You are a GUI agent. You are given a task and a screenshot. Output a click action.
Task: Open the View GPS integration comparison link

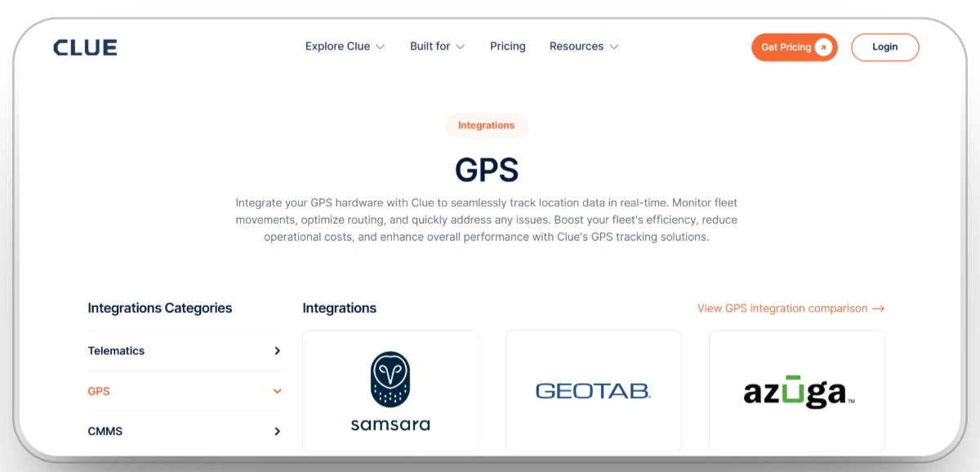click(782, 308)
